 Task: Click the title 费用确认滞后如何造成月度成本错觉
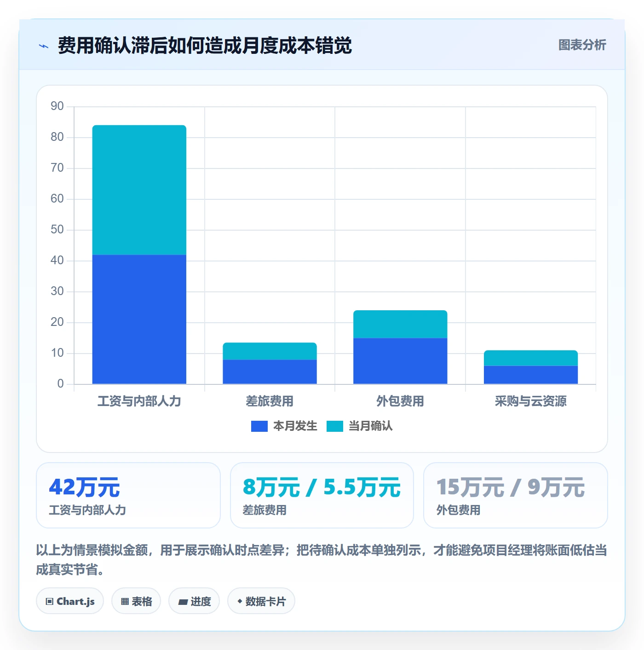(205, 46)
